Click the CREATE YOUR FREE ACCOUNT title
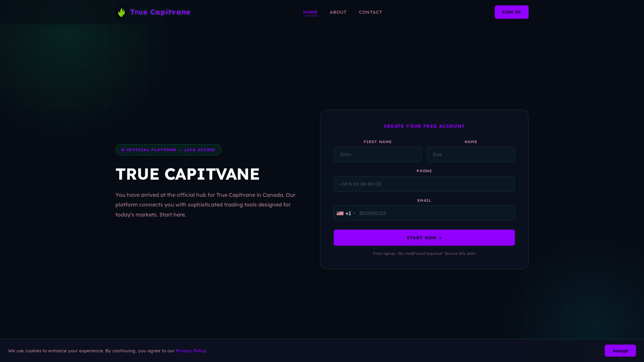Image resolution: width=644 pixels, height=362 pixels. click(424, 126)
